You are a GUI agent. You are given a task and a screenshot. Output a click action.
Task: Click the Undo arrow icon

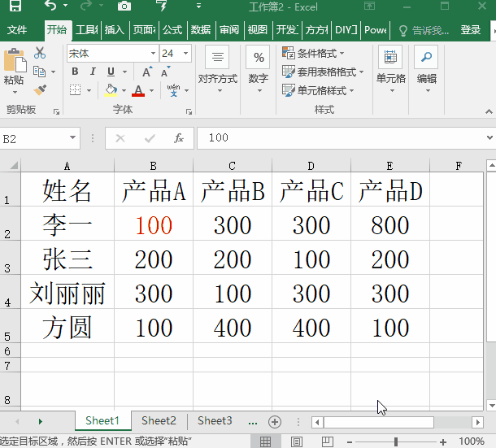[50, 6]
